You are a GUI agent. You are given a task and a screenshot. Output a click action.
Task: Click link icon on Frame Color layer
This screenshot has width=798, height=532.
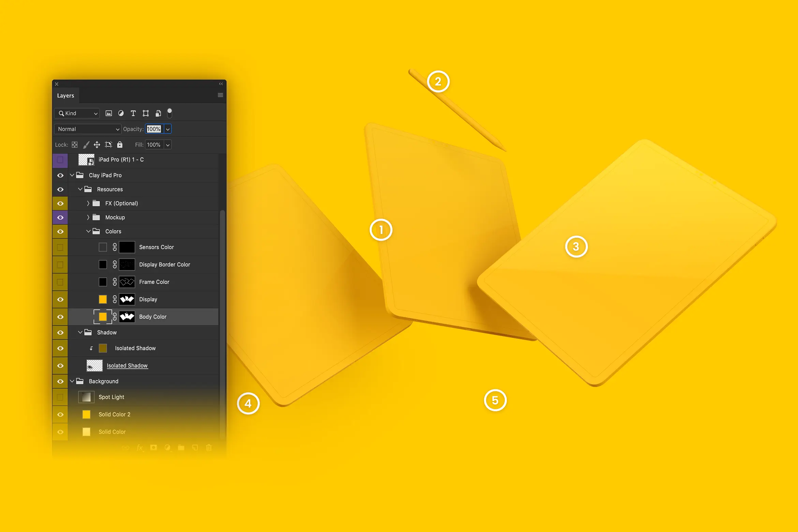115,282
